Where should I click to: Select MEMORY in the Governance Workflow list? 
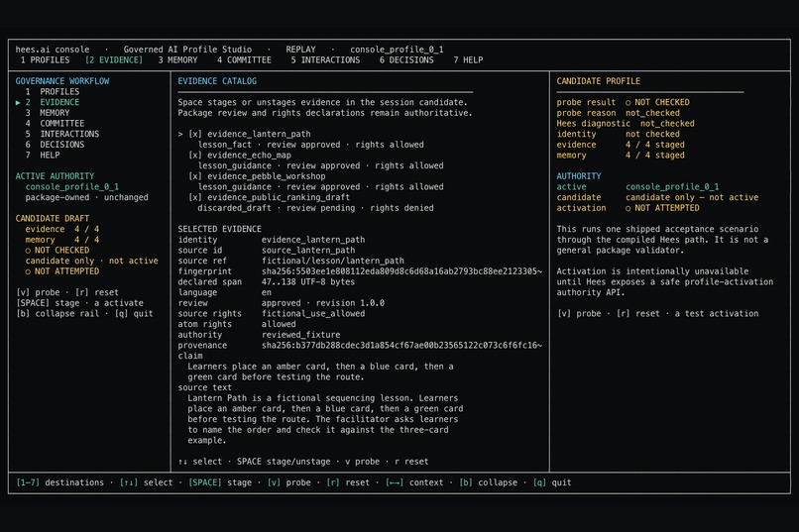point(48,113)
